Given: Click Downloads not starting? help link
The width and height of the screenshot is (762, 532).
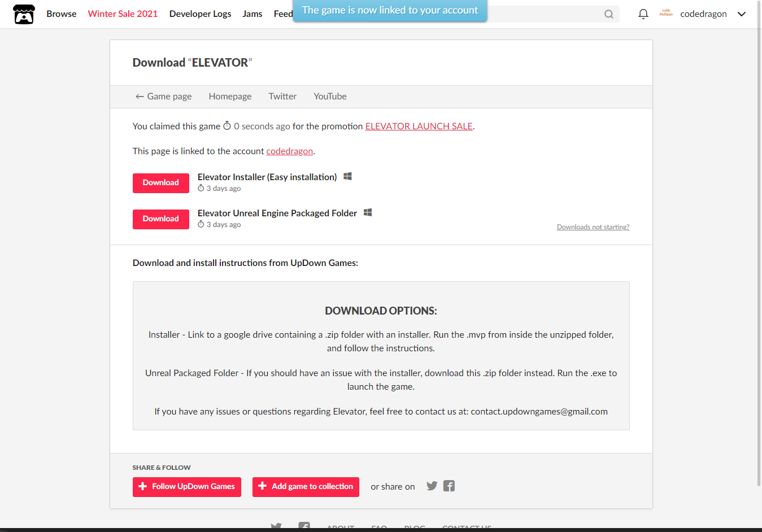Looking at the screenshot, I should [x=593, y=227].
